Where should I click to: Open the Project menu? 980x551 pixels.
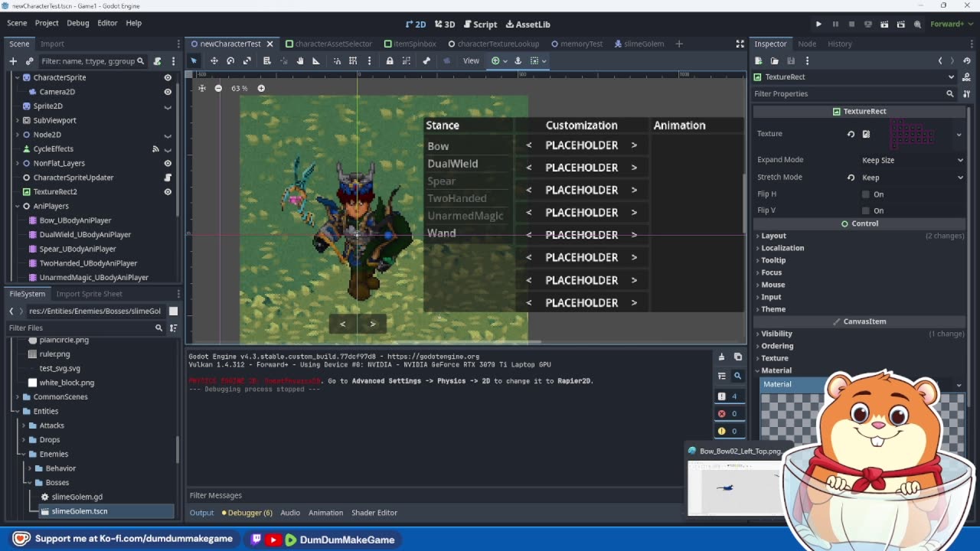click(47, 23)
